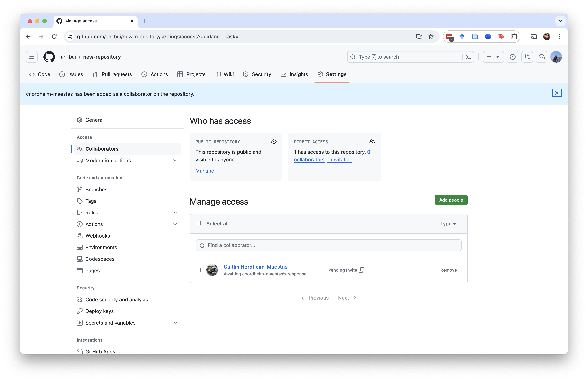Go to the Pull requests tab
Image resolution: width=588 pixels, height=381 pixels.
112,74
